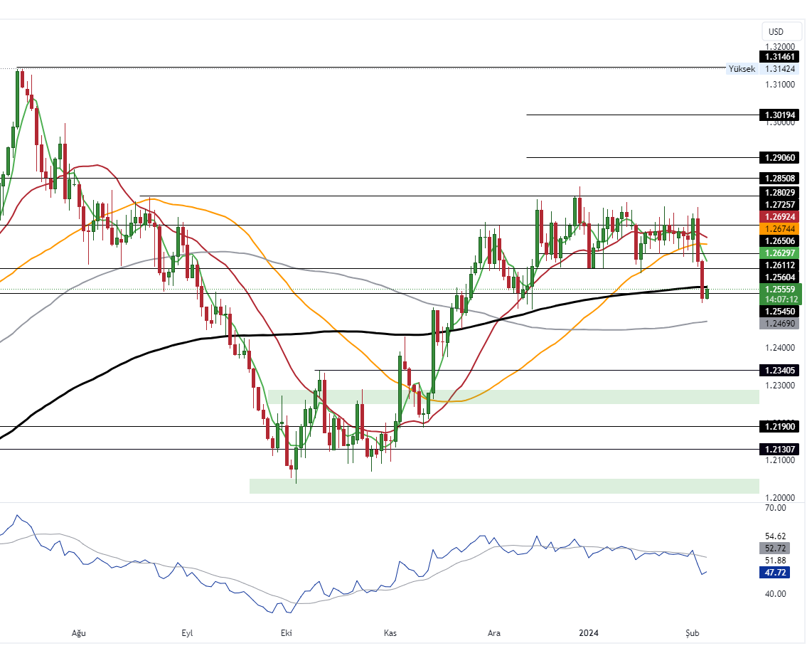Viewport: 812px width, 668px height.
Task: Select the blue RSI value label 47.72
Action: [774, 572]
